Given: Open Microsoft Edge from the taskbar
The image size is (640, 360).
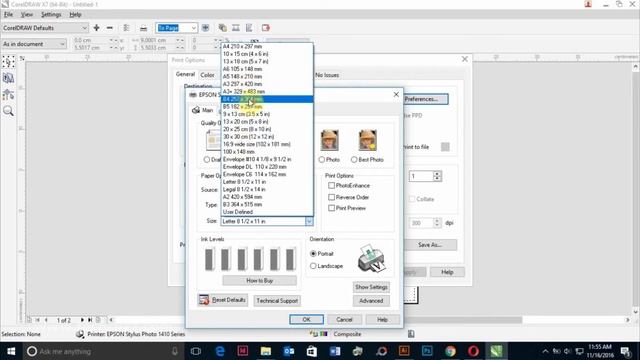Looking at the screenshot, I should point(220,351).
